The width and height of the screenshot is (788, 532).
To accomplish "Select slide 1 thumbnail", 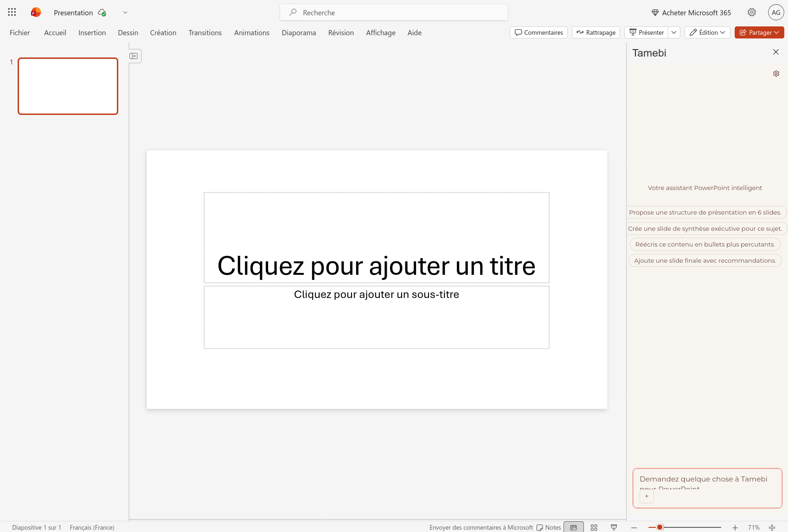I will (68, 86).
